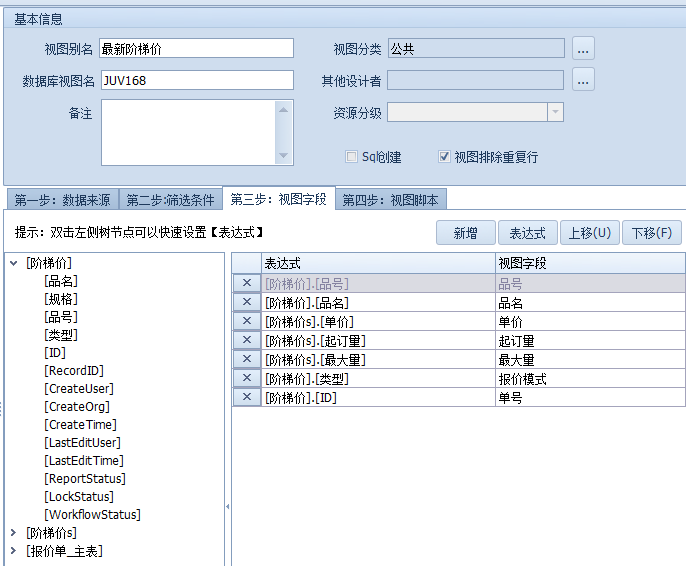Image resolution: width=686 pixels, height=566 pixels.
Task: Click X icon on the 品号 row
Action: pos(246,284)
